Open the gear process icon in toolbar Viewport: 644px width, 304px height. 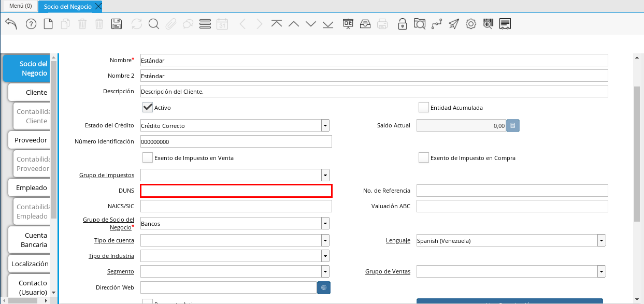point(470,24)
